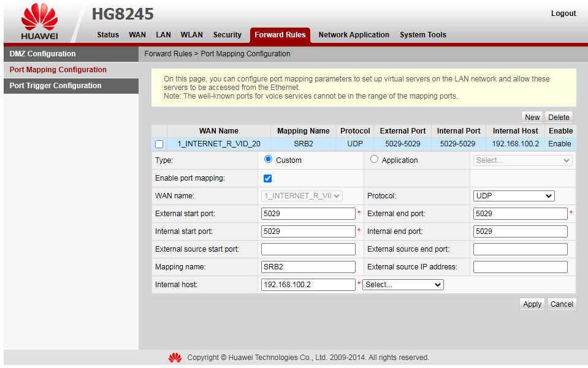Click the External Port column header
Screen dimensions: 588x368
pos(403,131)
